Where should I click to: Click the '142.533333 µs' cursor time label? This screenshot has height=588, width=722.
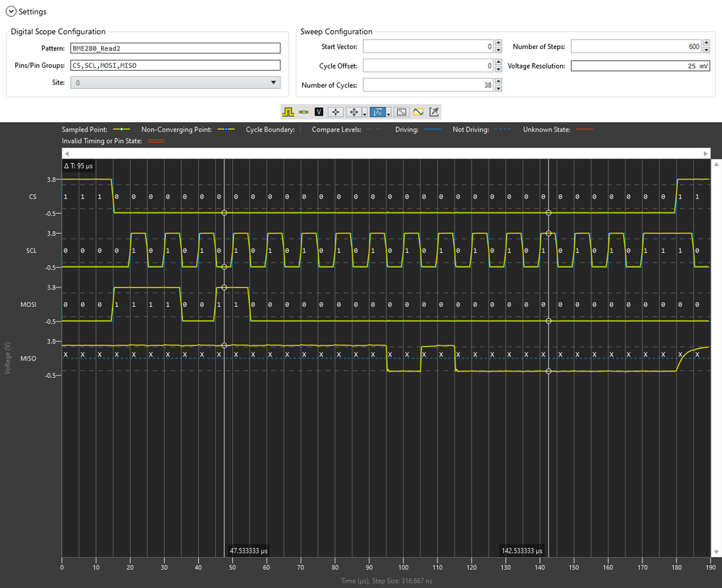(x=522, y=550)
